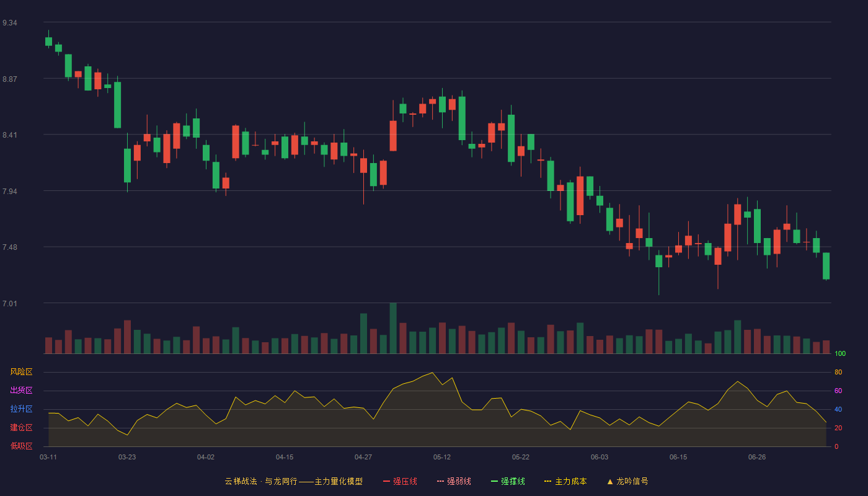This screenshot has height=496, width=868.
Task: Select the 建仓区 zone label
Action: [21, 428]
